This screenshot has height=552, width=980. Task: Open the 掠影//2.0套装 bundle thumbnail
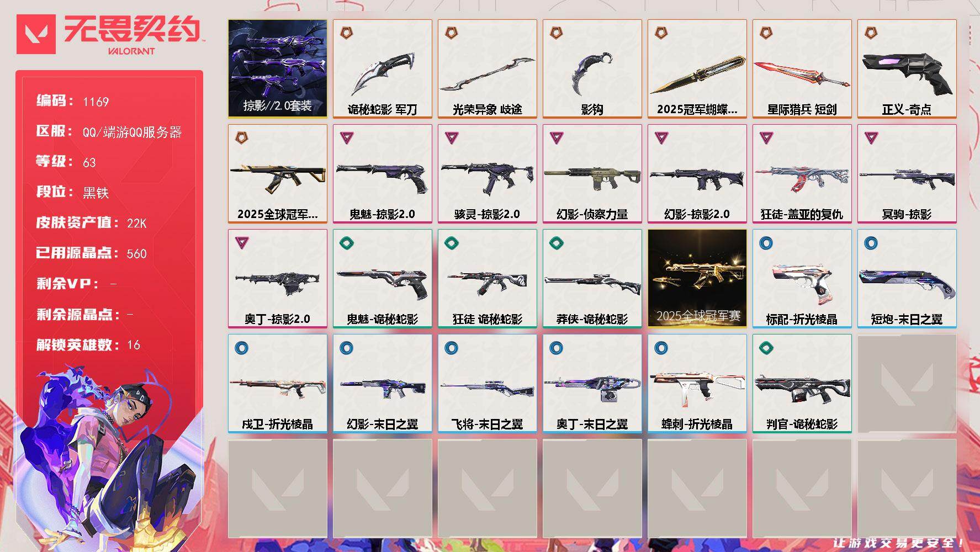[278, 68]
